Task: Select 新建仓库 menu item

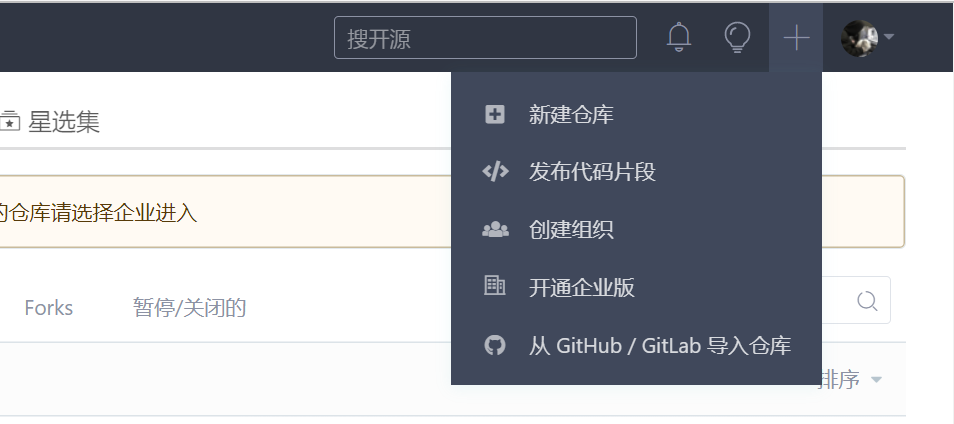Action: click(571, 115)
